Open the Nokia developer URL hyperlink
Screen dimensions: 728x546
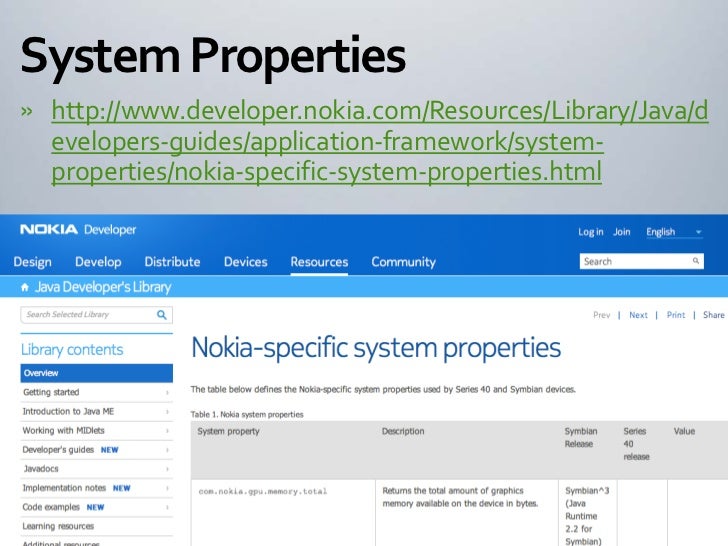point(380,141)
